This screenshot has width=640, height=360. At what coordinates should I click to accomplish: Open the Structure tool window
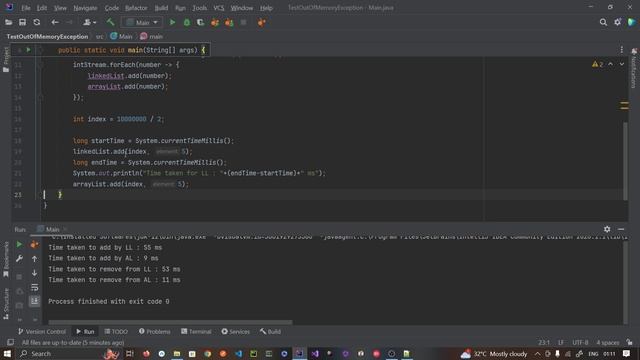[x=6, y=304]
